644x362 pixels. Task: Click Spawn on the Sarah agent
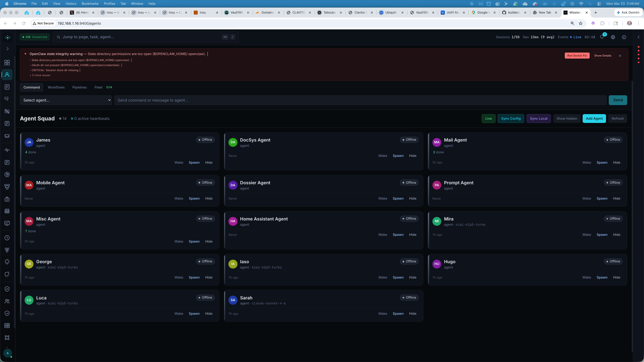398,313
